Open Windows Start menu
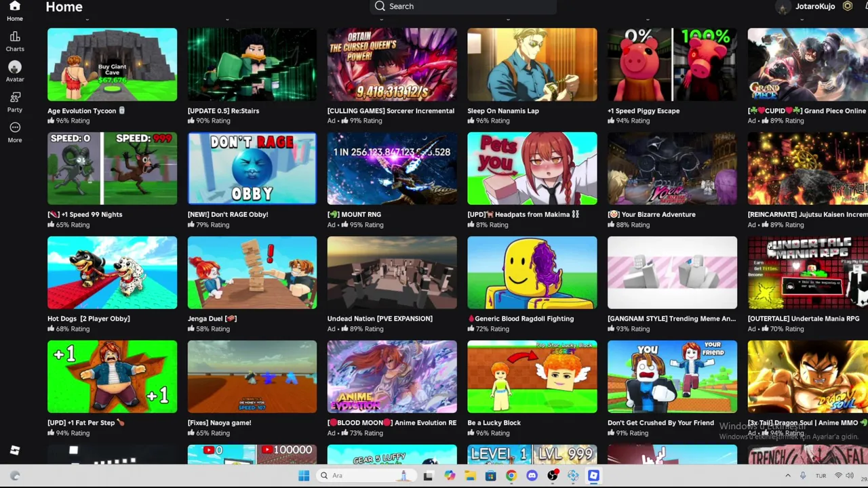The height and width of the screenshot is (488, 868). point(304,476)
